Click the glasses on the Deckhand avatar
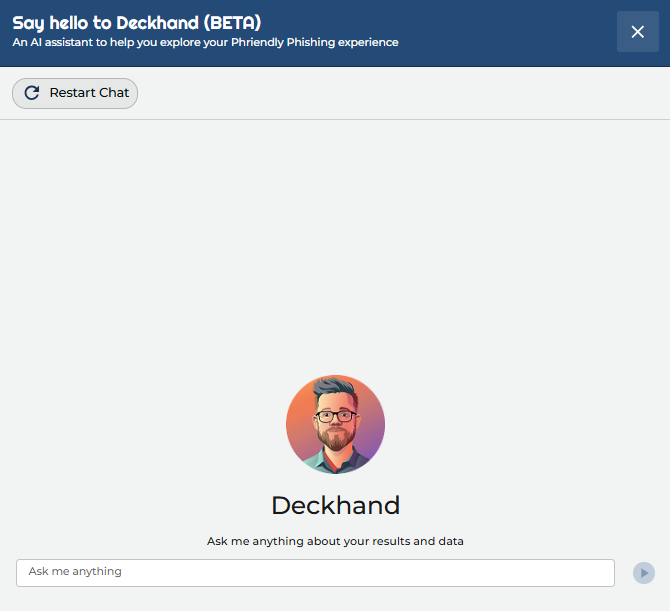This screenshot has width=670, height=611. click(x=333, y=415)
